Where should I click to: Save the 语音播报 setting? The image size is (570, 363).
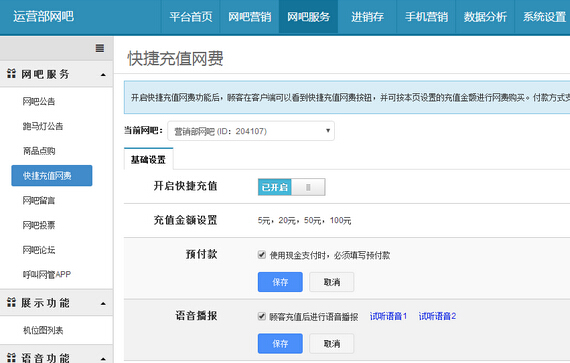(280, 343)
